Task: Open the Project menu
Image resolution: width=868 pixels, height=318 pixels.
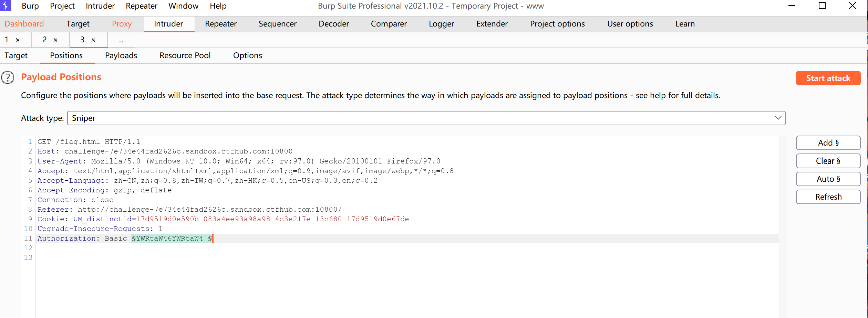Action: 62,6
